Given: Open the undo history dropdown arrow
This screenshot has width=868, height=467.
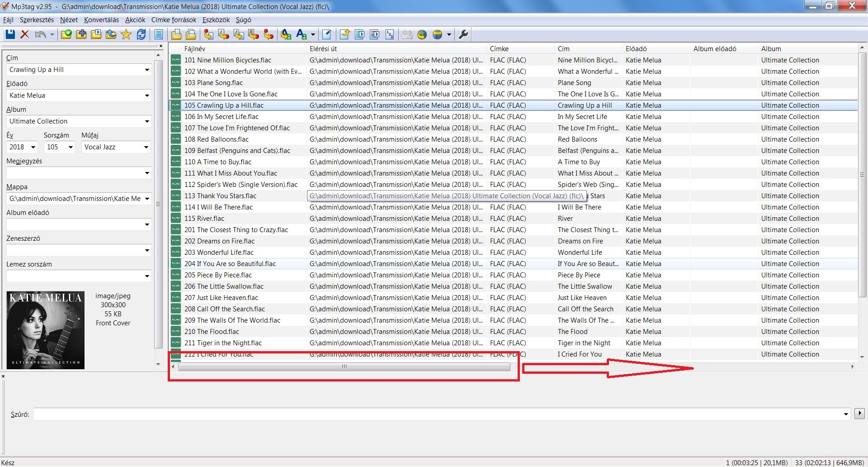Looking at the screenshot, I should pos(52,34).
